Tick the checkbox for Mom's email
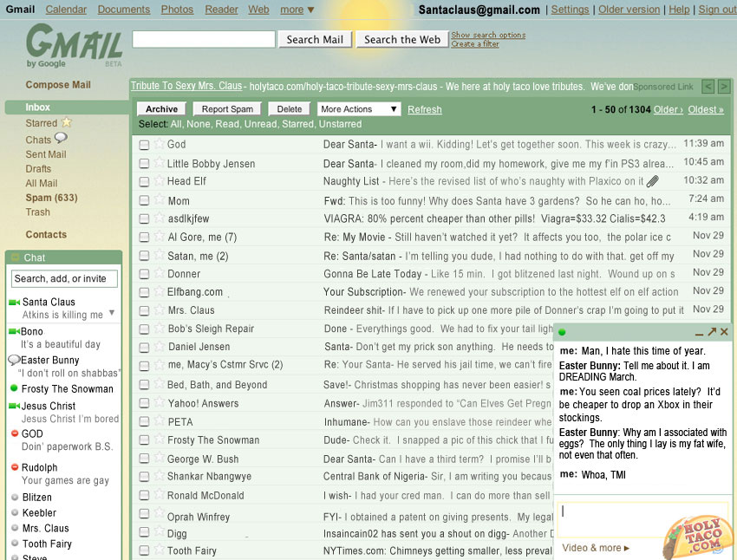This screenshot has width=737, height=560. [144, 200]
